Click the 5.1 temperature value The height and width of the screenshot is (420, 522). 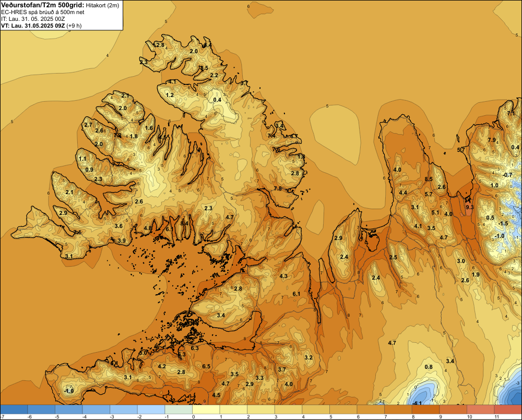435,212
